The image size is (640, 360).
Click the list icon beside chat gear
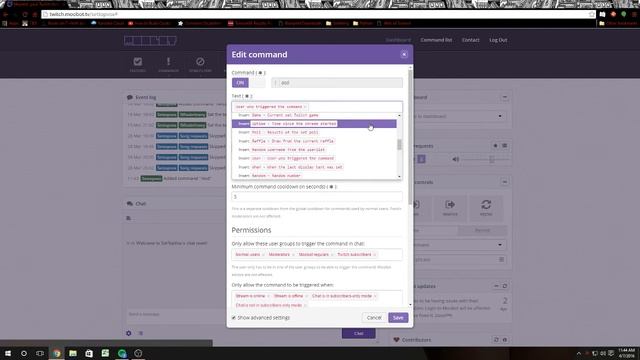coord(141,333)
